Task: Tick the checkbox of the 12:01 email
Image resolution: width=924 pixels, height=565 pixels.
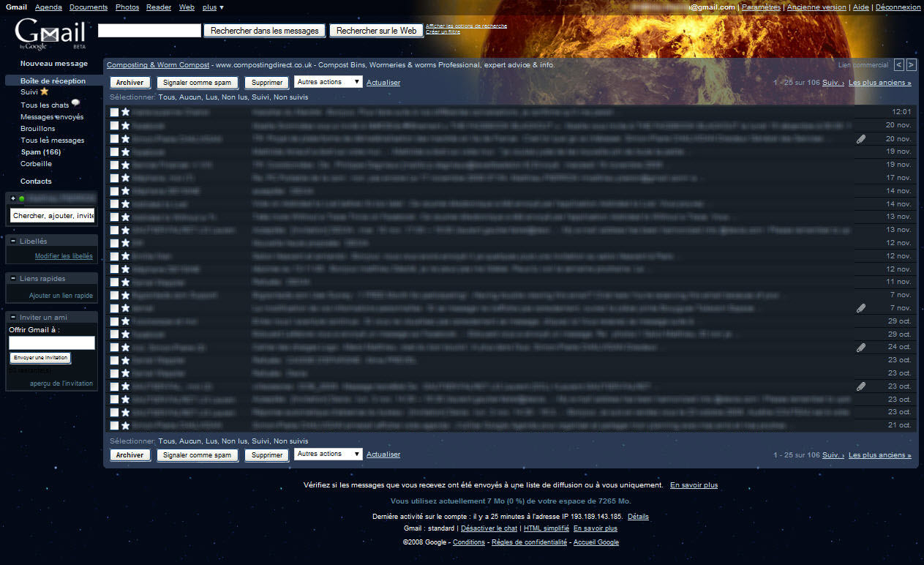Action: point(114,112)
